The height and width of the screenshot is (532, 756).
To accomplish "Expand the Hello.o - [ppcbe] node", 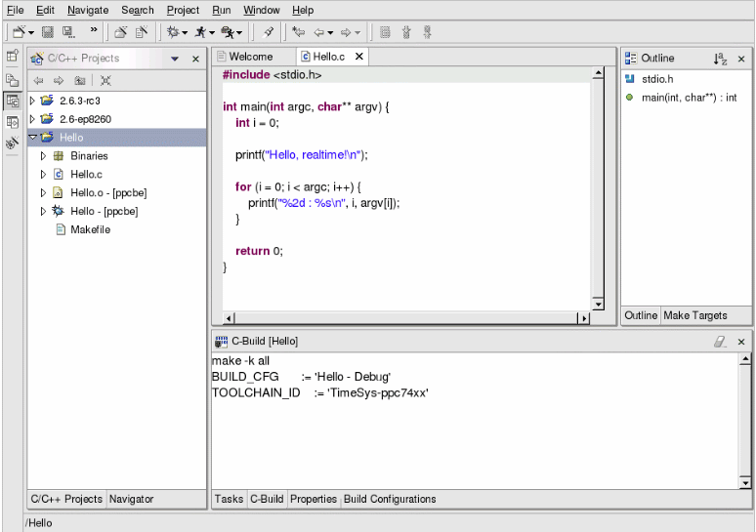I will [x=43, y=192].
